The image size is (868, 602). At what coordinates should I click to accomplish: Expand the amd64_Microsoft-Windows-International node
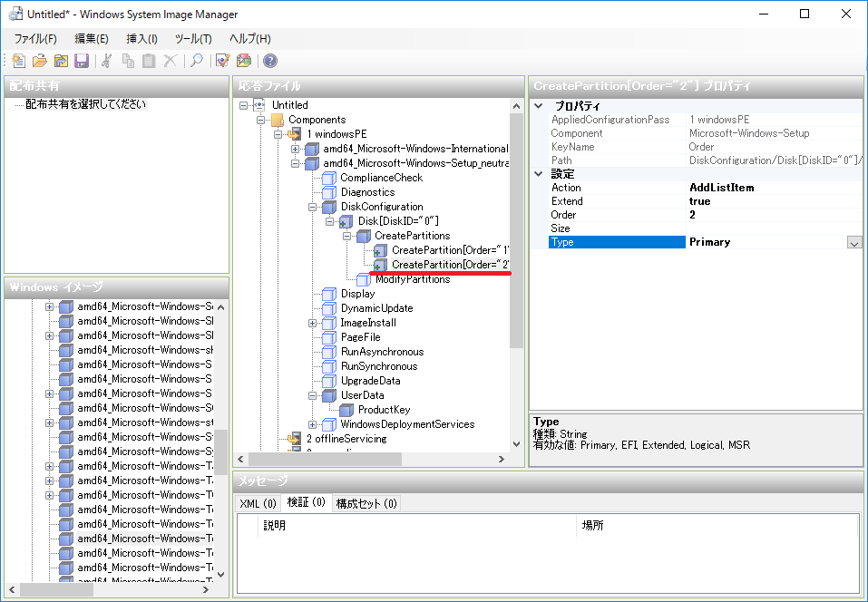(x=295, y=149)
